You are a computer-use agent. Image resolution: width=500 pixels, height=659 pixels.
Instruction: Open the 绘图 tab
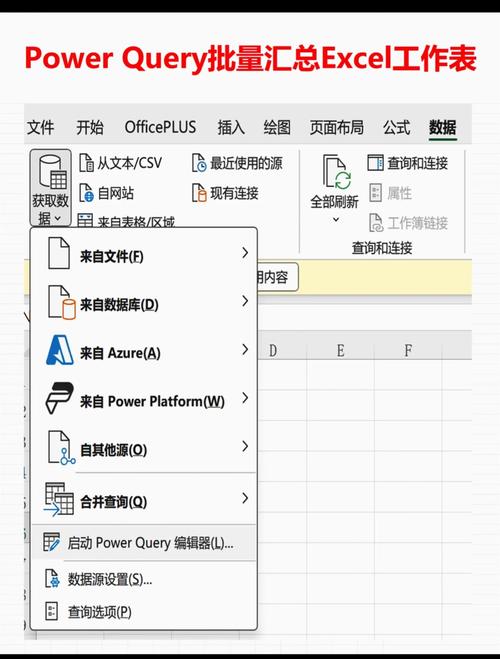277,127
